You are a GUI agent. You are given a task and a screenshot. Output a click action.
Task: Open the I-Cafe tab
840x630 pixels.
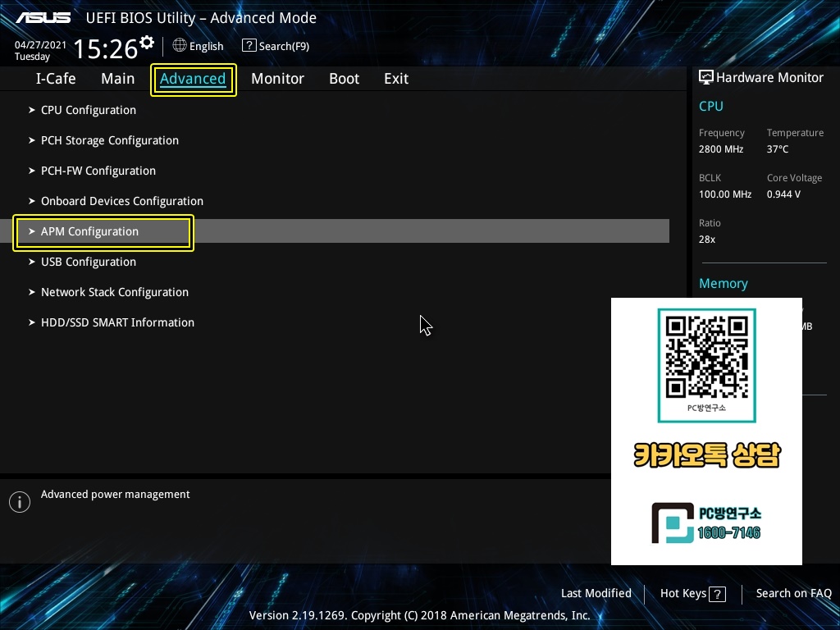(56, 79)
